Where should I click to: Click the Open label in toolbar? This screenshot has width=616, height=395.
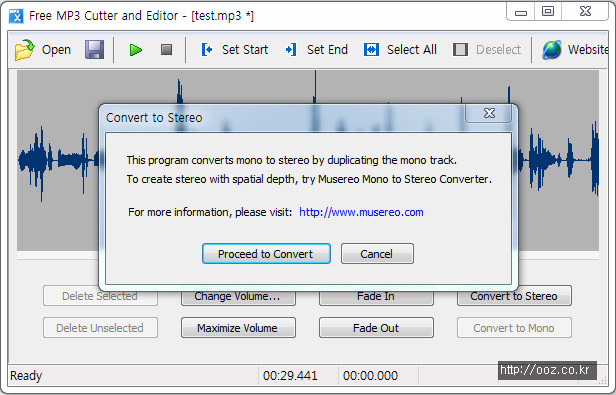(56, 50)
